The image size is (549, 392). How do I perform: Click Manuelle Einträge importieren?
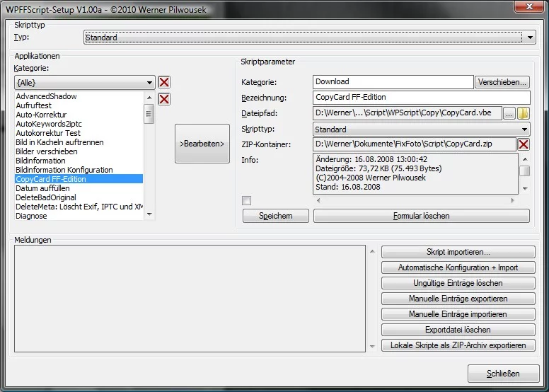458,314
